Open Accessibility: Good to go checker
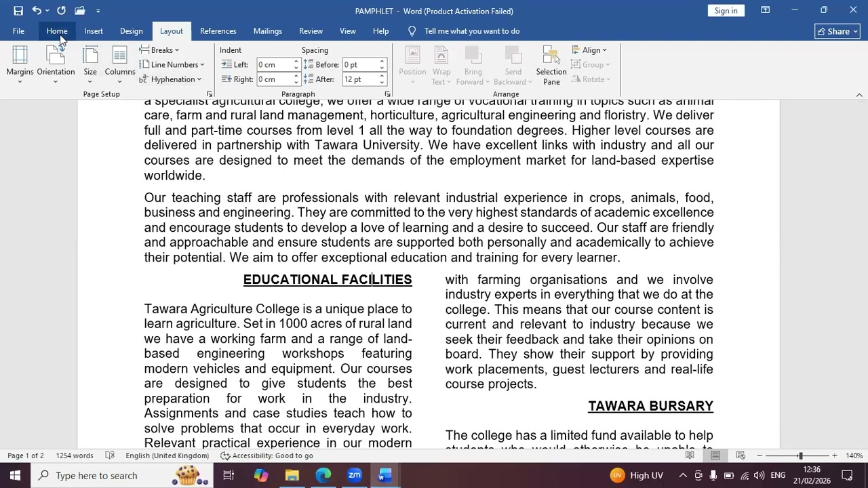 click(267, 456)
